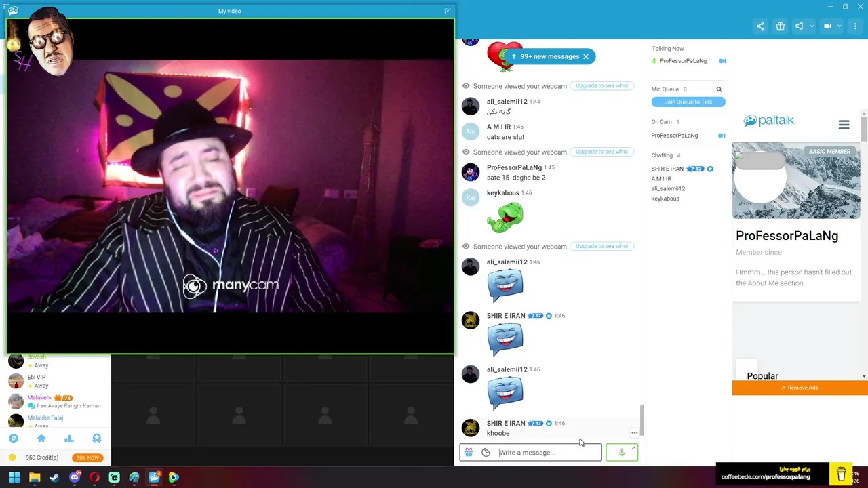Open the leaderboard chart tab

point(68,439)
